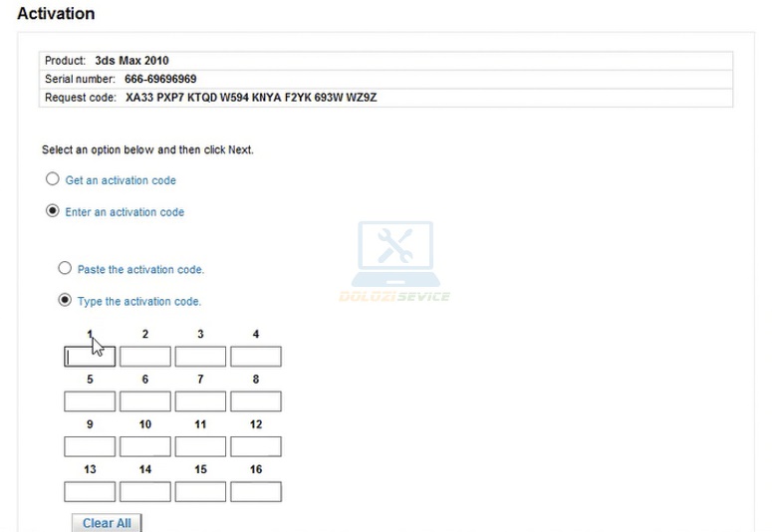Focus activation code field 10
Screen dimensions: 772x532
[145, 446]
